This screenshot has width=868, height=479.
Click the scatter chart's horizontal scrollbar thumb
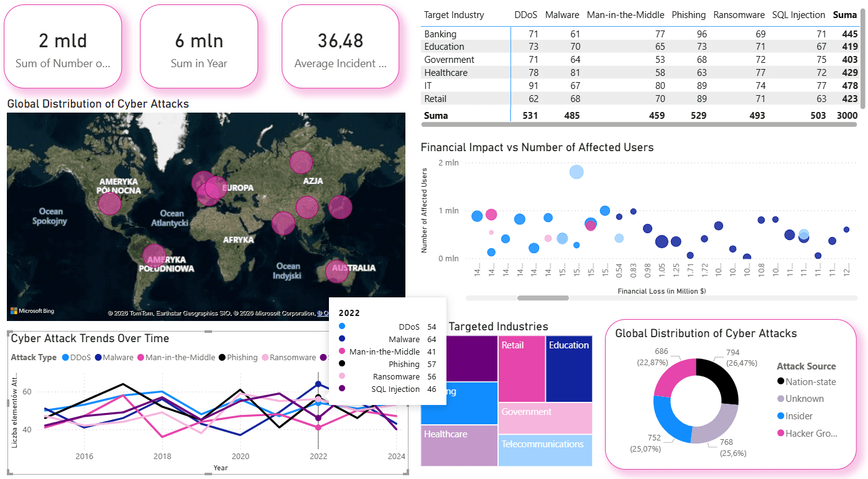[x=543, y=298]
